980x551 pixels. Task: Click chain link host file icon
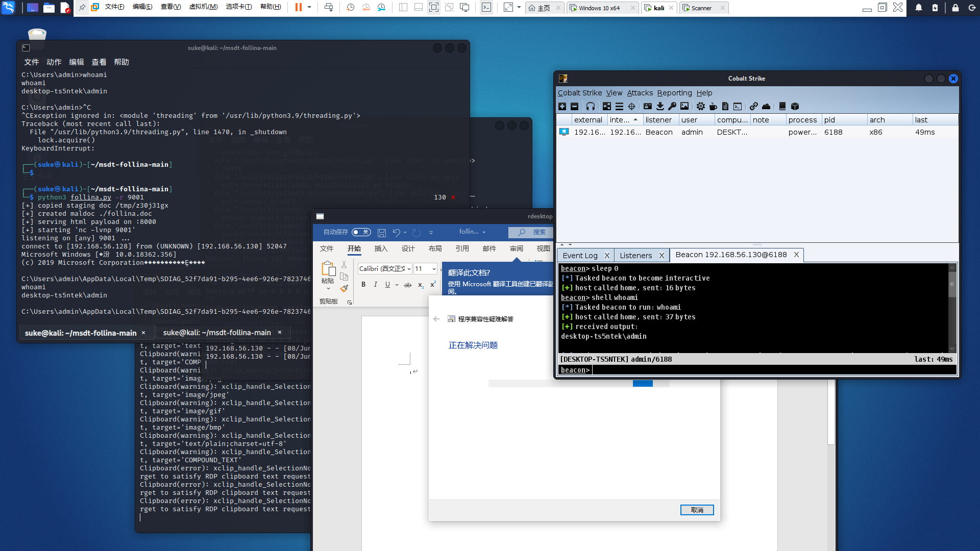pyautogui.click(x=754, y=106)
